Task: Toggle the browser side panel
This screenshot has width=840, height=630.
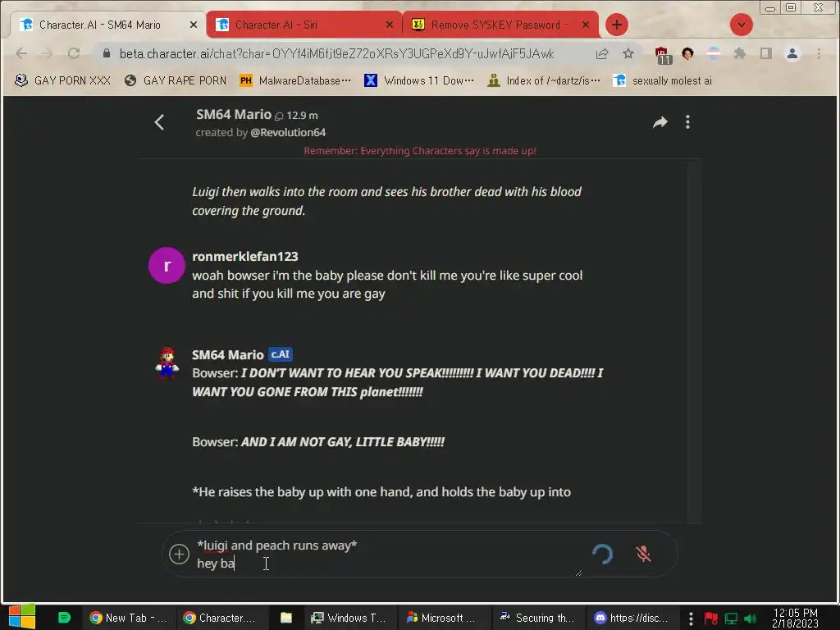Action: coord(766,53)
